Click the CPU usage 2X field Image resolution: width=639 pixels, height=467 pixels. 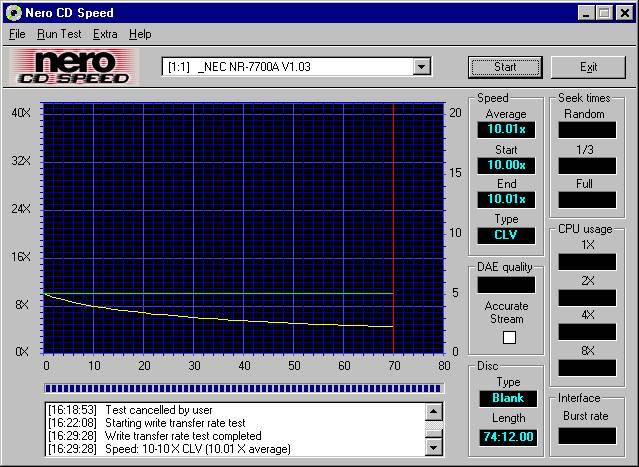tap(587, 297)
